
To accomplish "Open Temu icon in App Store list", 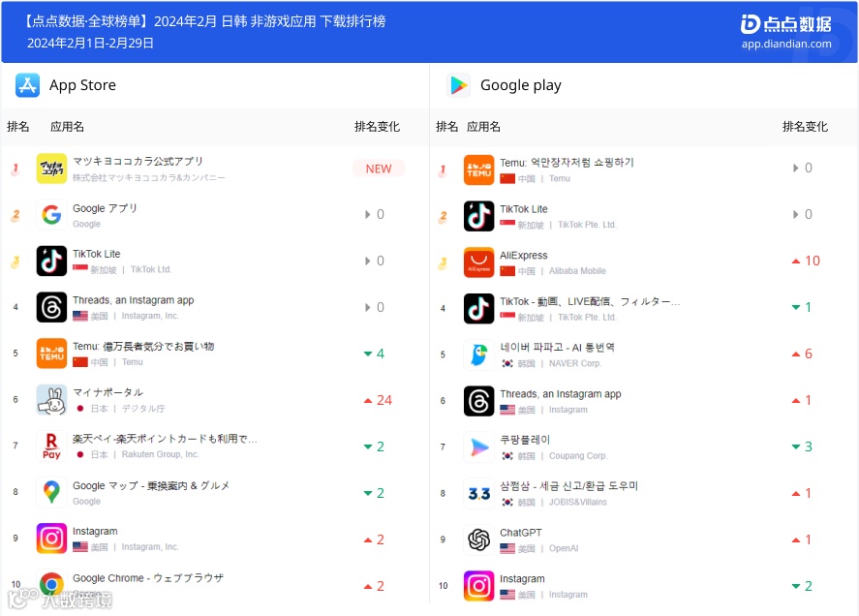I will point(51,354).
